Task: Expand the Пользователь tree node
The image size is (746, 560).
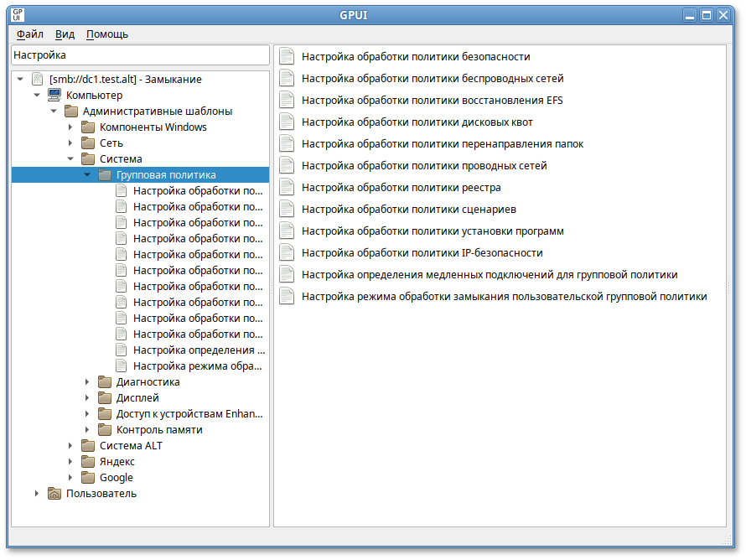Action: tap(37, 494)
